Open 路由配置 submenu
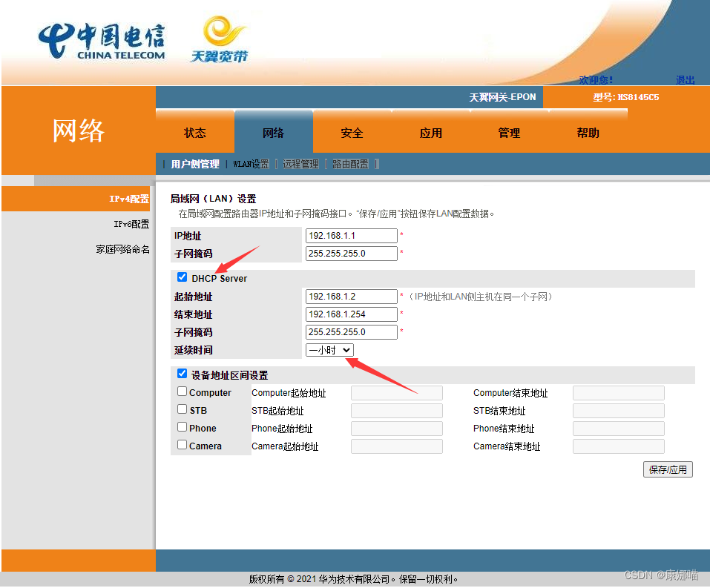The image size is (710, 588). point(350,164)
